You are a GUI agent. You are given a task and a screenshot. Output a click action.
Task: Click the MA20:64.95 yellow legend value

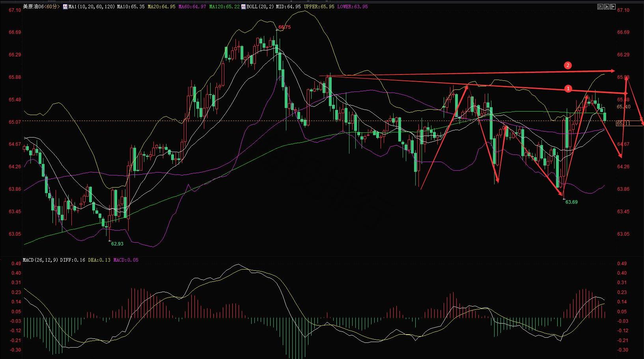pyautogui.click(x=162, y=7)
